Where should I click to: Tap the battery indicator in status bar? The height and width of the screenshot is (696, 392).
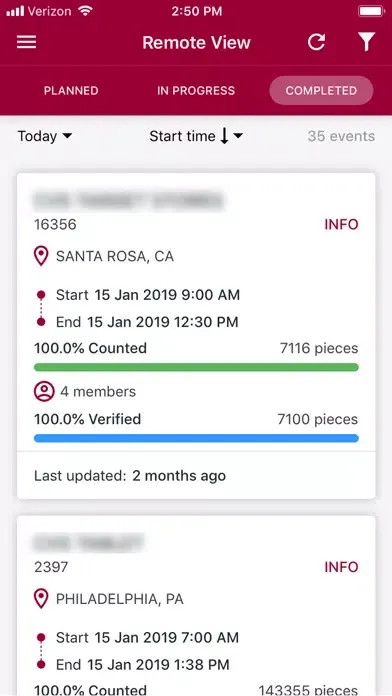click(x=372, y=12)
